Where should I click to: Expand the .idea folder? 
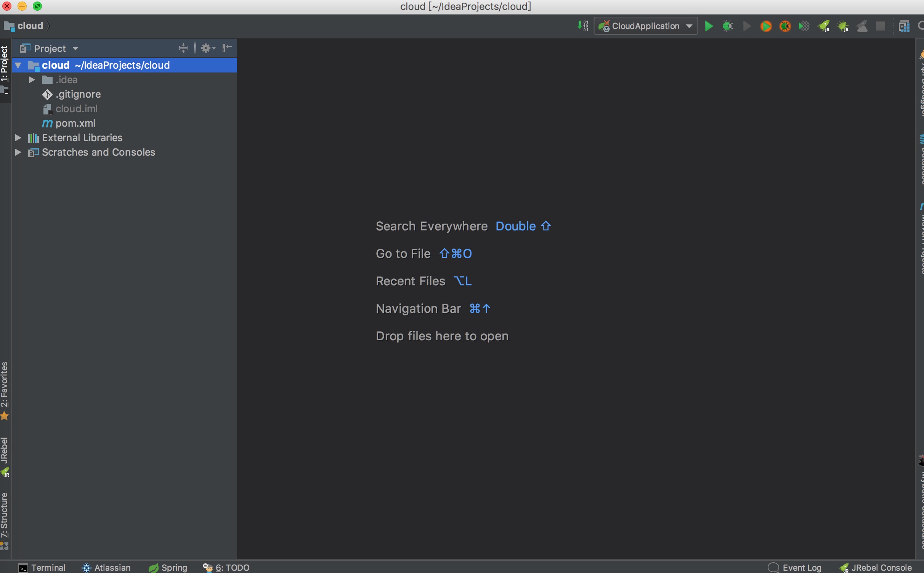(32, 80)
